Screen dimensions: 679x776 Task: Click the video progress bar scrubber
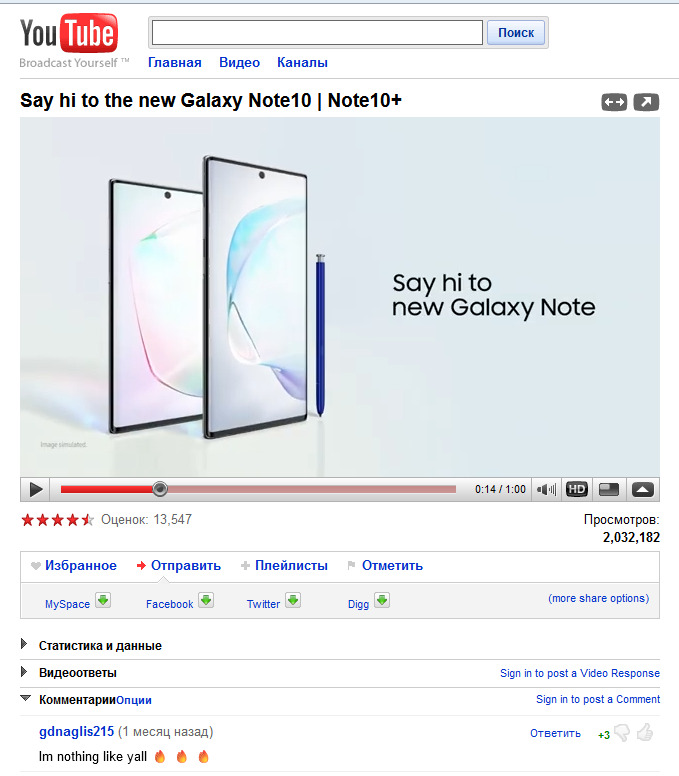pyautogui.click(x=160, y=489)
